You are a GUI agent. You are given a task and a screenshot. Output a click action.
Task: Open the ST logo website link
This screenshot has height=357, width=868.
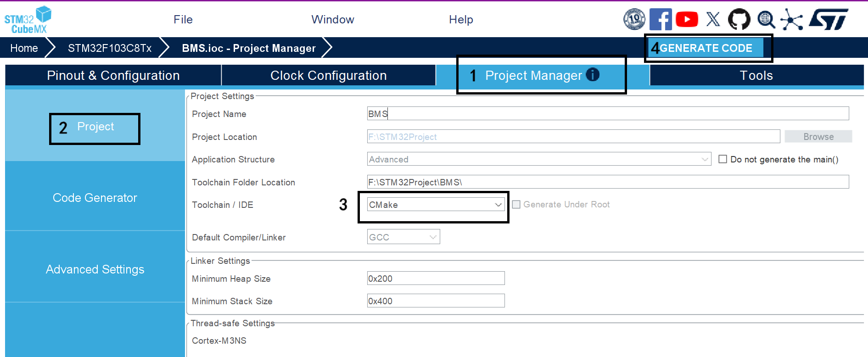pyautogui.click(x=829, y=19)
